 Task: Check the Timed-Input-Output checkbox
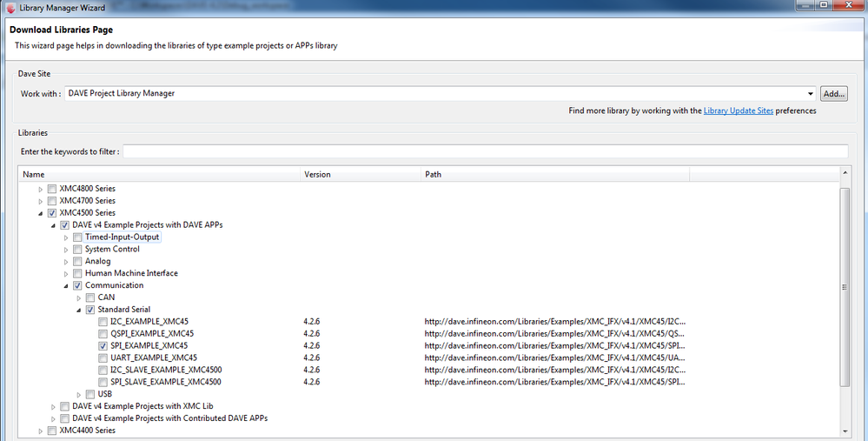coord(77,237)
